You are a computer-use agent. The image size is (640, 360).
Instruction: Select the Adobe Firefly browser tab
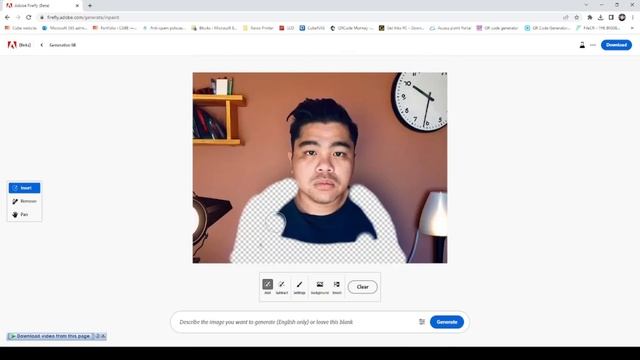(x=42, y=6)
